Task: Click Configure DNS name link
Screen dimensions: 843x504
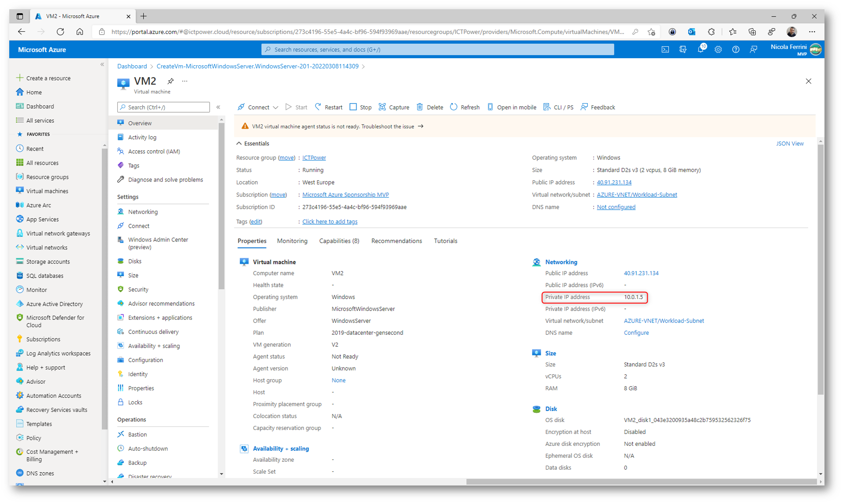Action: pyautogui.click(x=636, y=333)
